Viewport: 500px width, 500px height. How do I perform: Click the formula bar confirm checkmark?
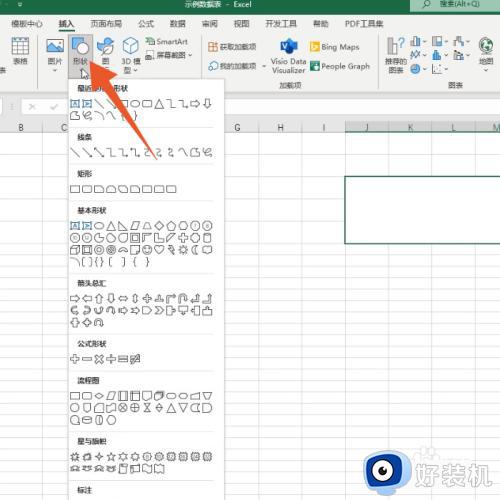point(54,107)
